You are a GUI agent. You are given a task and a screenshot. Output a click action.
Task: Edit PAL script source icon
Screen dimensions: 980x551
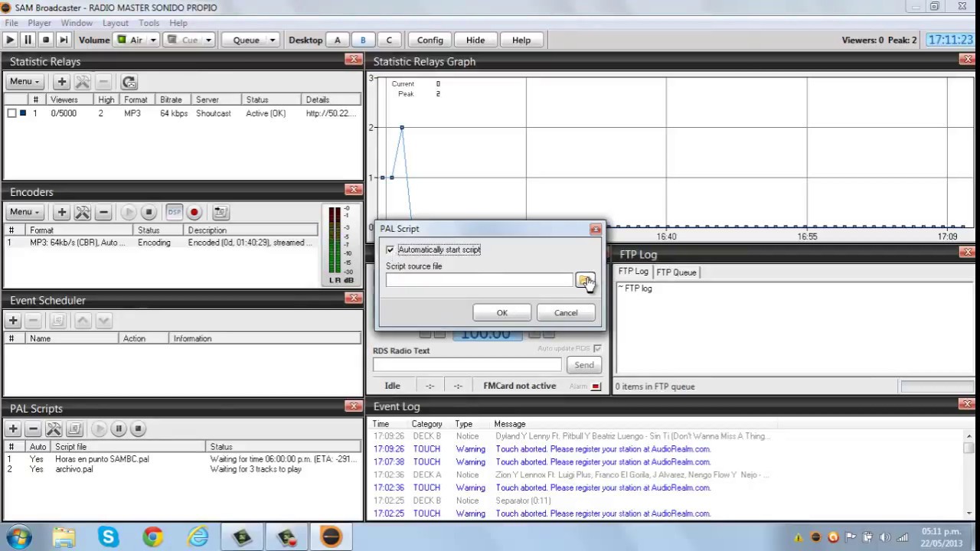click(x=74, y=429)
